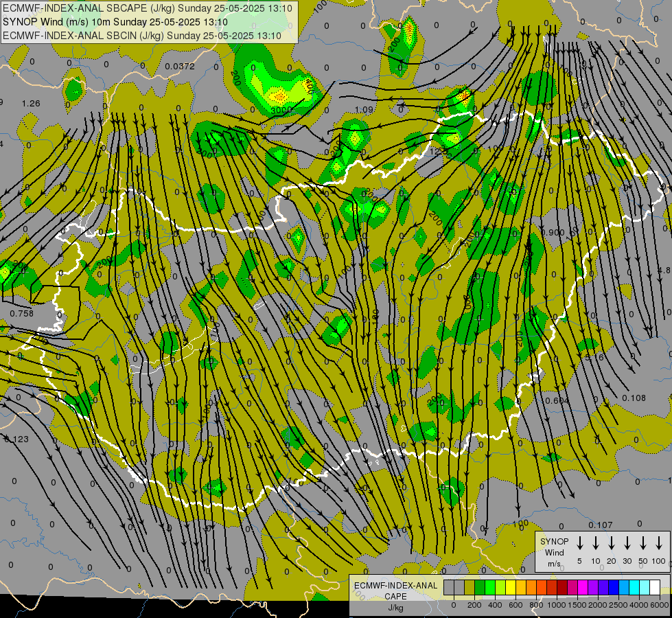Click the 30 m/s wind arrow in legend

[x=627, y=543]
